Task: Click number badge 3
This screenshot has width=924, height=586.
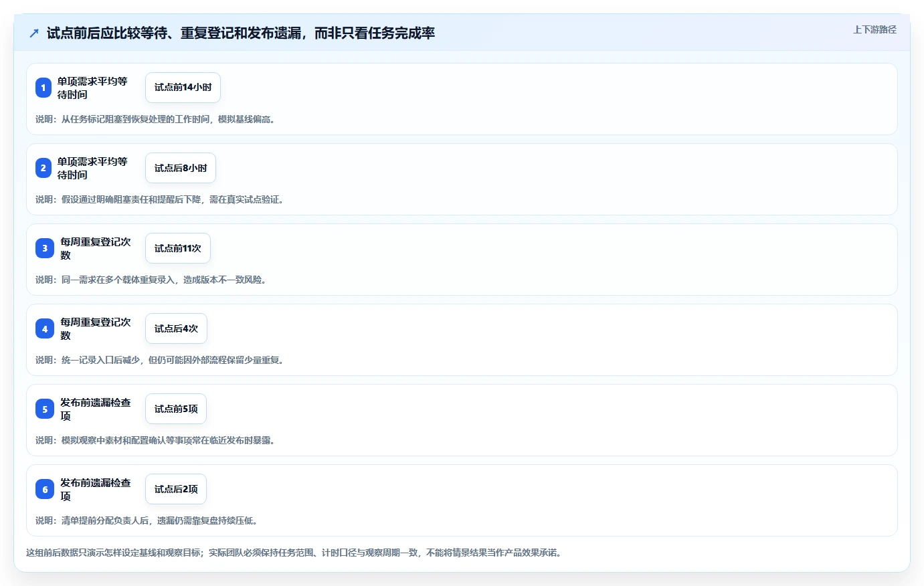Action: coord(45,248)
